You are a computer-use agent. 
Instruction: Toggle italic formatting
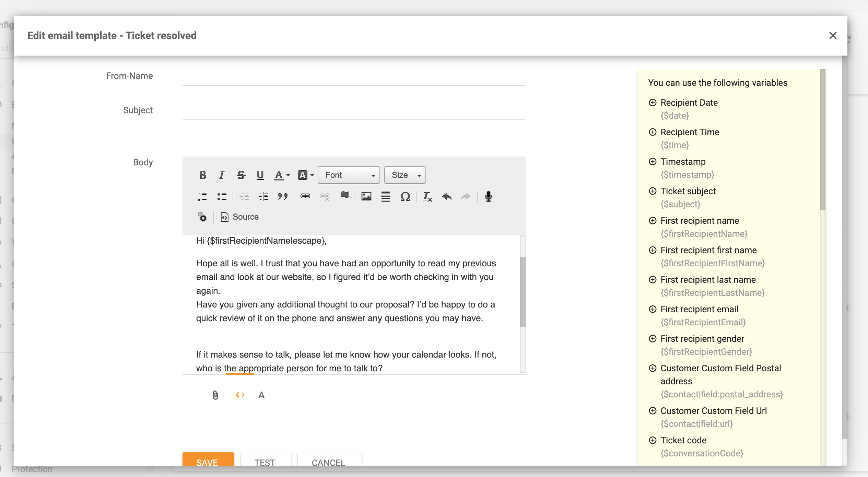pos(221,175)
